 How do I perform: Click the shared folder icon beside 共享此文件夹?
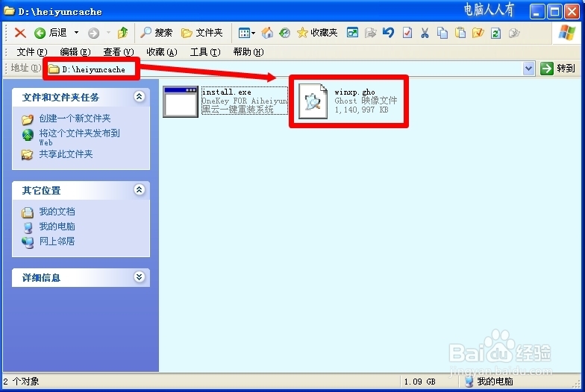point(27,154)
